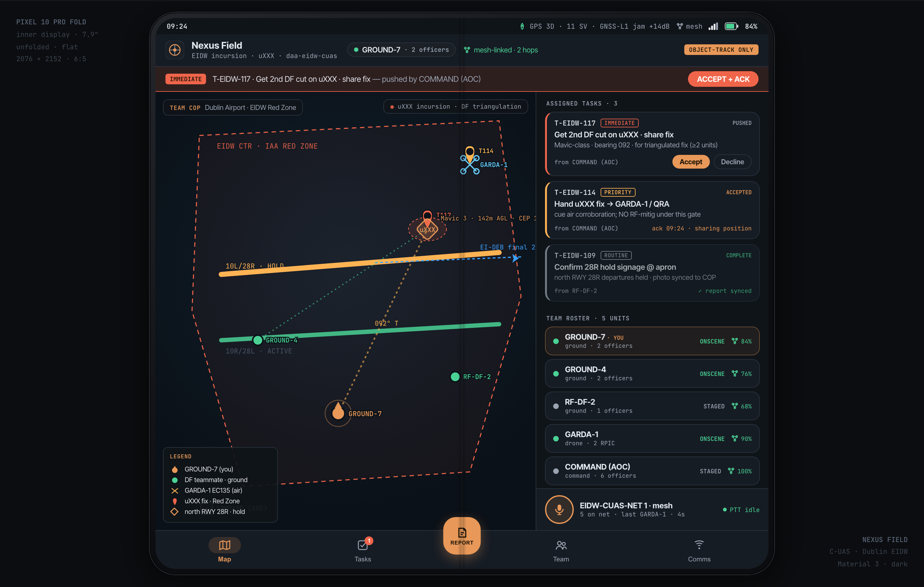Viewport: 924px width, 587px height.
Task: Select the EI-DEB aircraft arrow on map
Action: click(x=515, y=258)
